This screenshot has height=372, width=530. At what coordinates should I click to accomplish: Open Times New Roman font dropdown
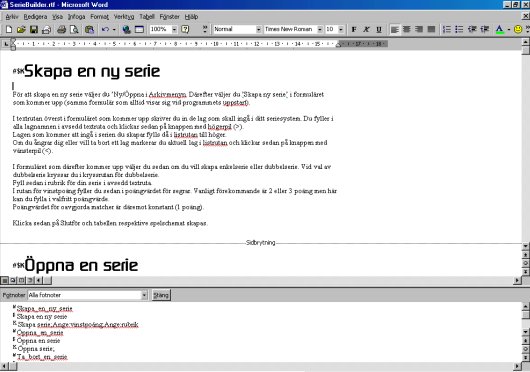(x=319, y=29)
